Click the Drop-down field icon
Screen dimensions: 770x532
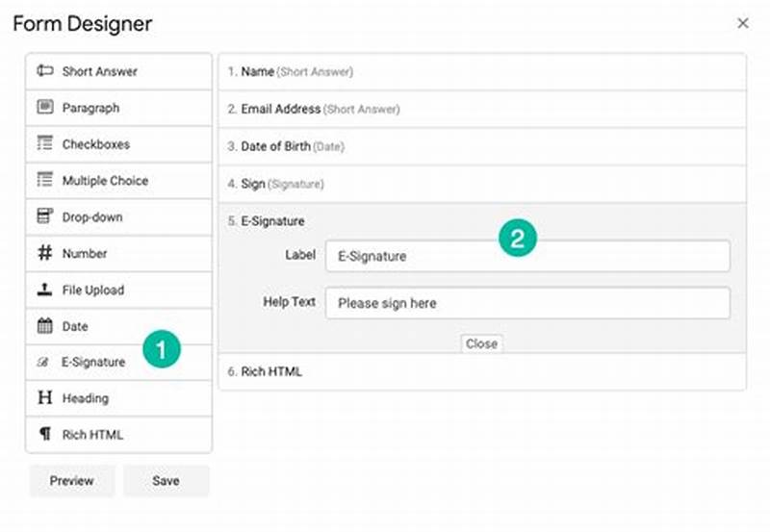tap(44, 215)
